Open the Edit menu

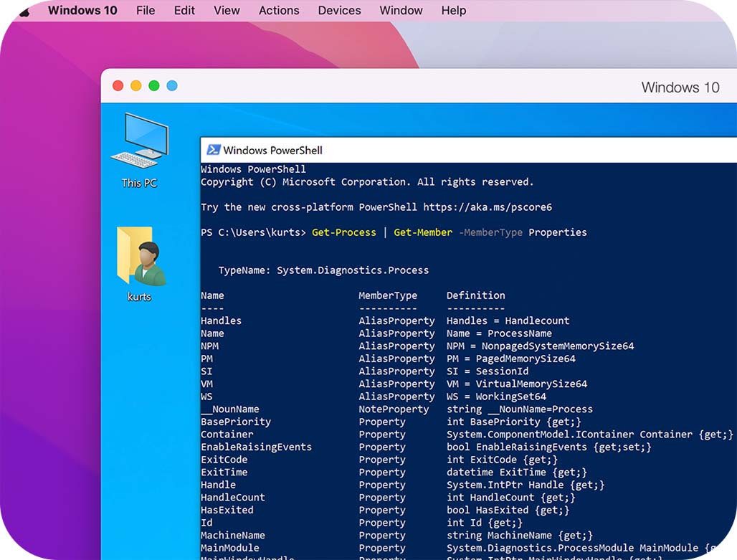tap(184, 10)
